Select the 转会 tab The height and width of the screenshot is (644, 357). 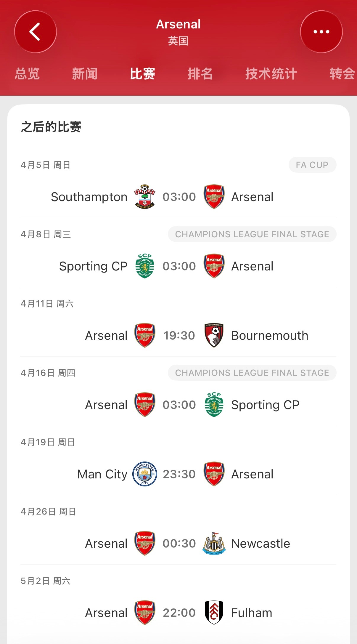[342, 74]
